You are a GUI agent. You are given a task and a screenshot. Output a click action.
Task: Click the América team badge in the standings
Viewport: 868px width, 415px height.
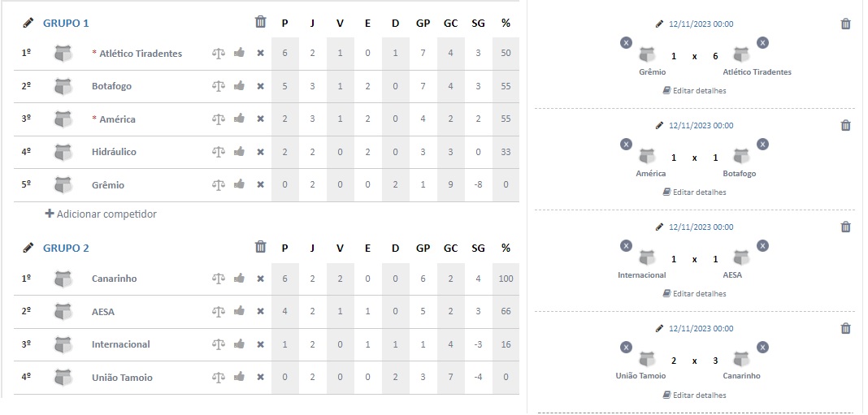click(63, 119)
